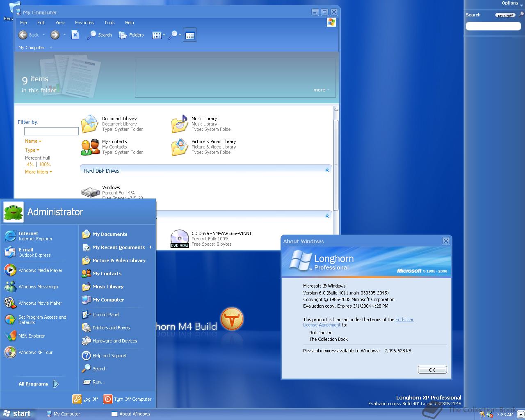The height and width of the screenshot is (420, 525).
Task: Open the Document Library folder icon
Action: point(89,124)
